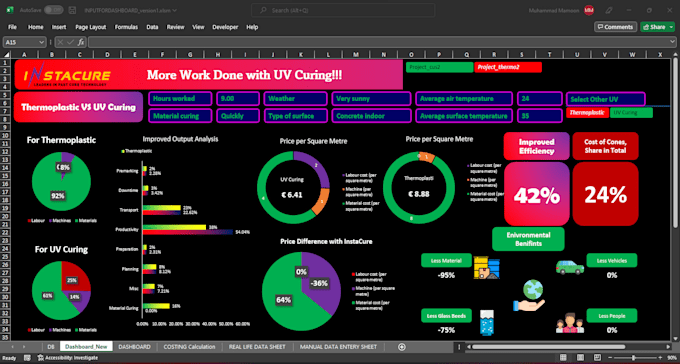Click the Quickly material curing value

click(x=238, y=116)
